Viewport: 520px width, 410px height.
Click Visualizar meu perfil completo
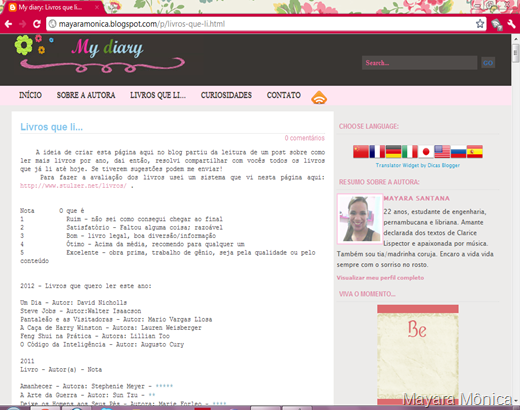380,278
